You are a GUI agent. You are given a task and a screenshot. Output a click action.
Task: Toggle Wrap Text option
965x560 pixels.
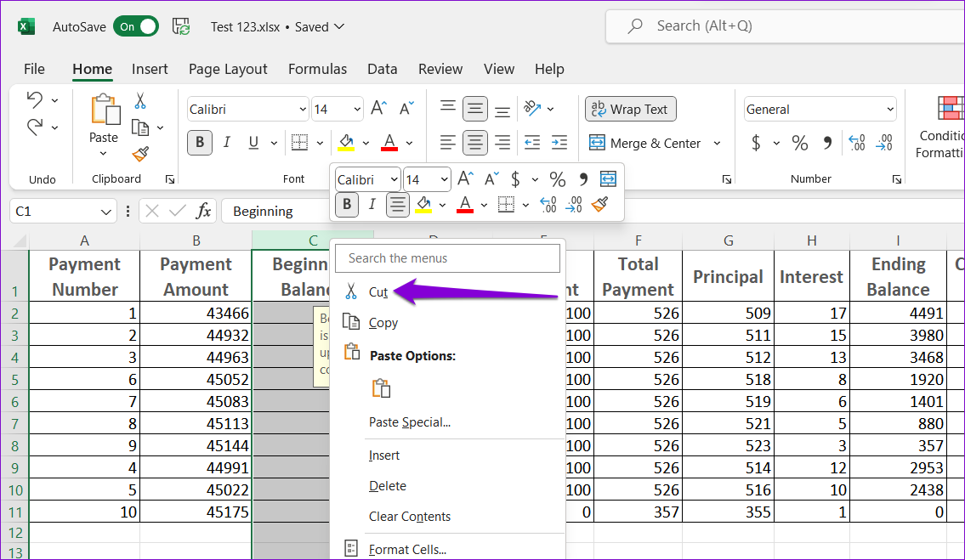pos(630,109)
